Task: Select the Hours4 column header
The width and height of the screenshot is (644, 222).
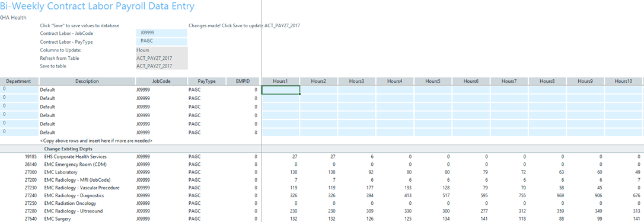Action: click(x=395, y=81)
